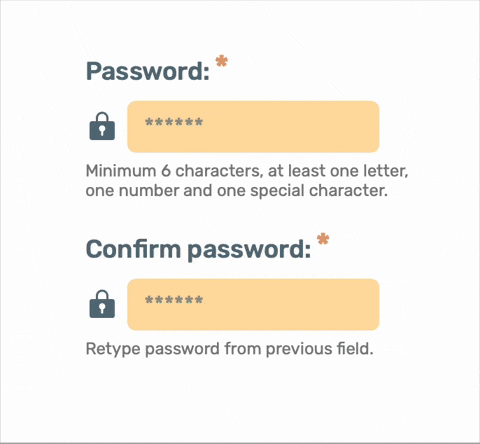Click placeholder asterisks in Confirm password field

tap(174, 300)
